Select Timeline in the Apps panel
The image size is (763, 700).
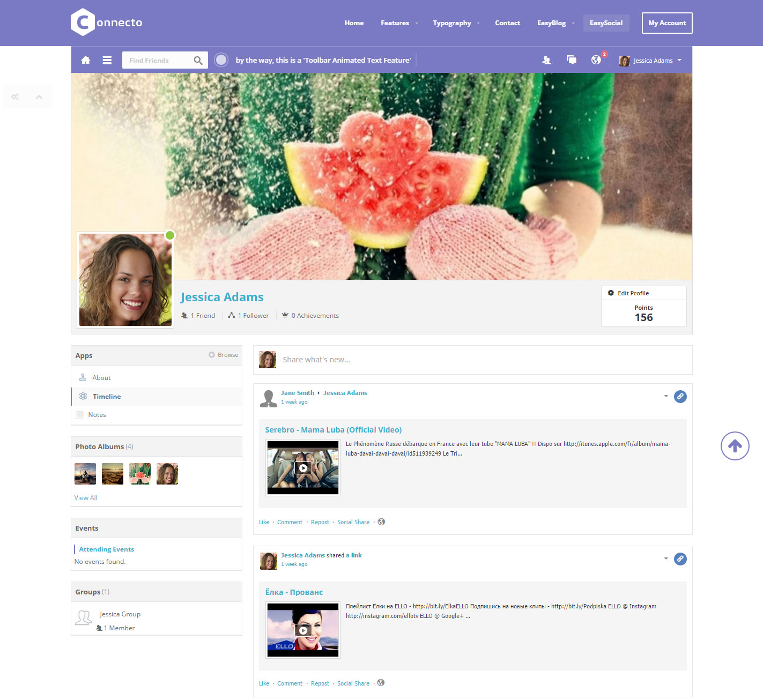(107, 397)
